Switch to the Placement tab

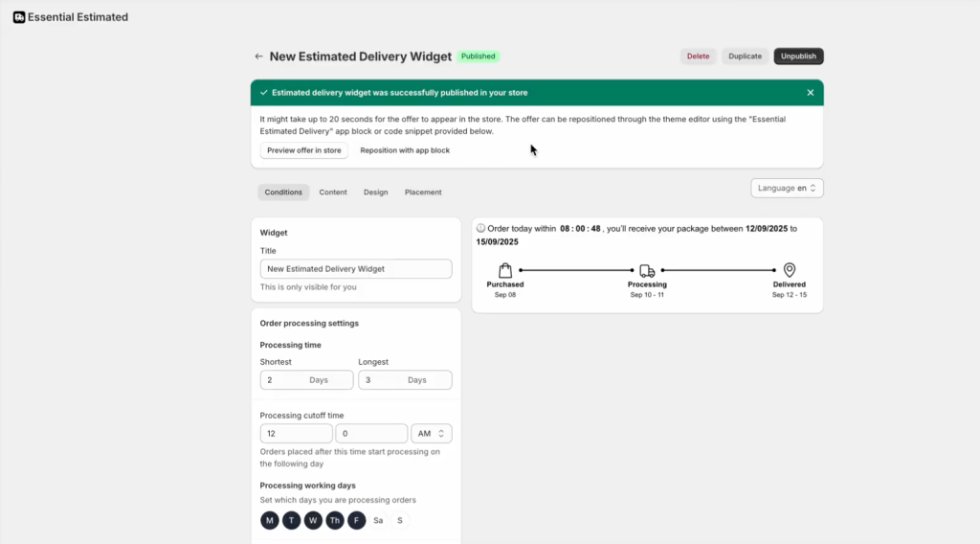click(423, 192)
